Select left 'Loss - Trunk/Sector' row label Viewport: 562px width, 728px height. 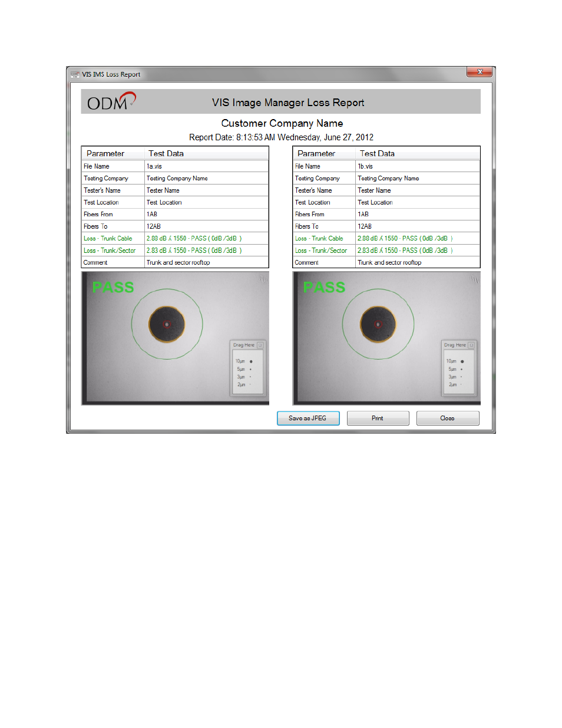110,251
